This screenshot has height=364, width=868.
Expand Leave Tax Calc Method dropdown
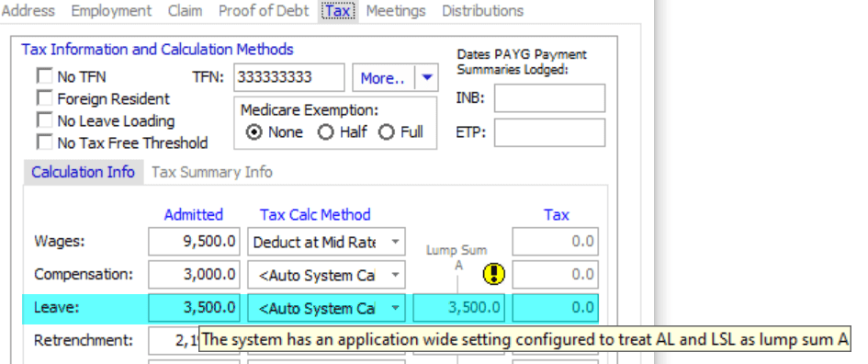point(395,309)
